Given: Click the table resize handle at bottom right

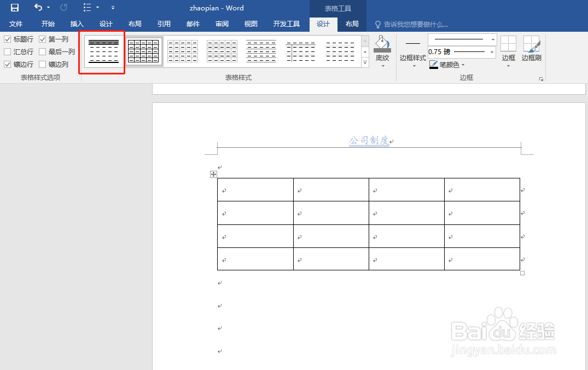Looking at the screenshot, I should 522,273.
